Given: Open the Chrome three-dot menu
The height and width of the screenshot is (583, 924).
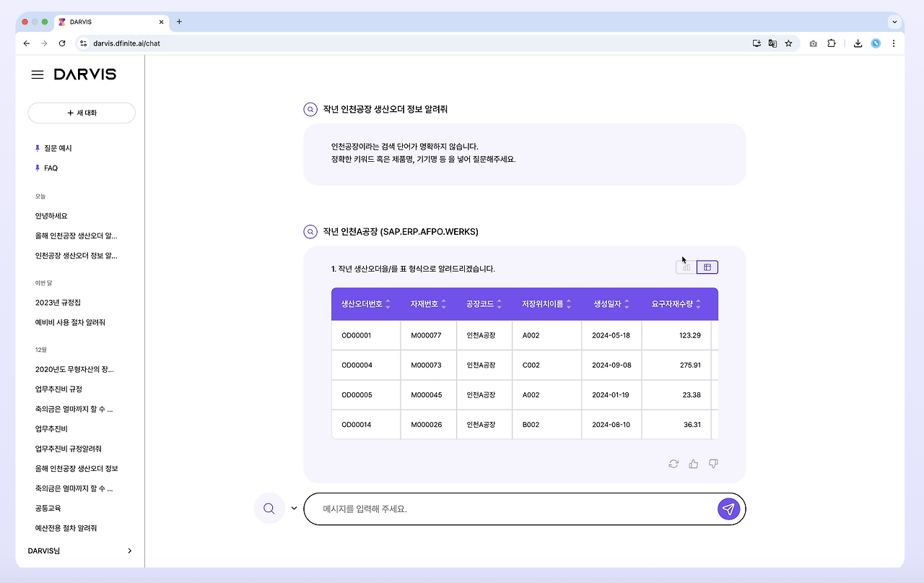Looking at the screenshot, I should click(x=894, y=43).
